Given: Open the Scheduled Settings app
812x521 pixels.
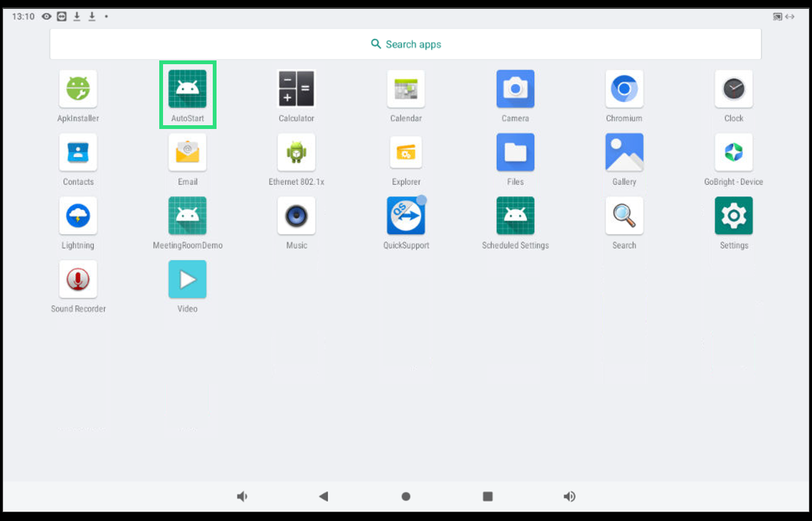Looking at the screenshot, I should pyautogui.click(x=516, y=216).
